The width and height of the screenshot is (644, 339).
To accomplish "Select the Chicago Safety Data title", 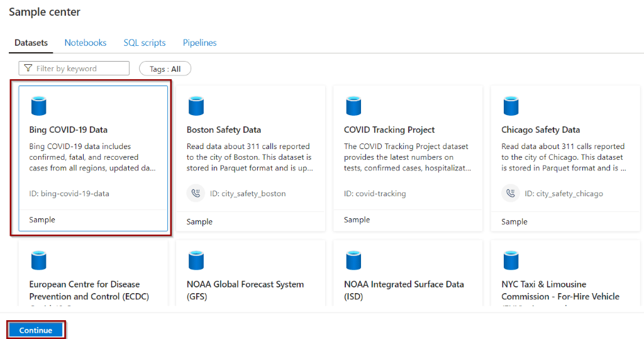I will click(540, 130).
